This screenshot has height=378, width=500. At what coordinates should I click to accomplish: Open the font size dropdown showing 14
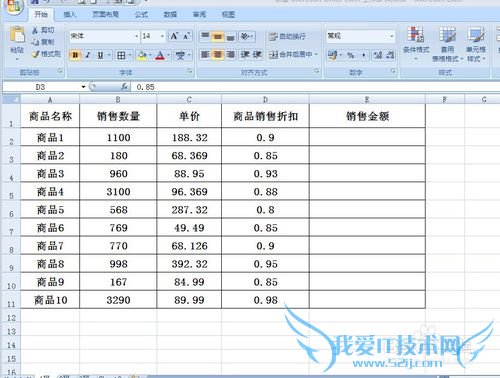162,36
